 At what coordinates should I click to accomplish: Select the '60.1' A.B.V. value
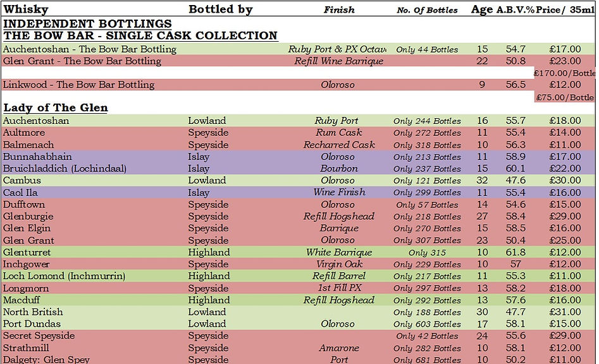(x=516, y=168)
